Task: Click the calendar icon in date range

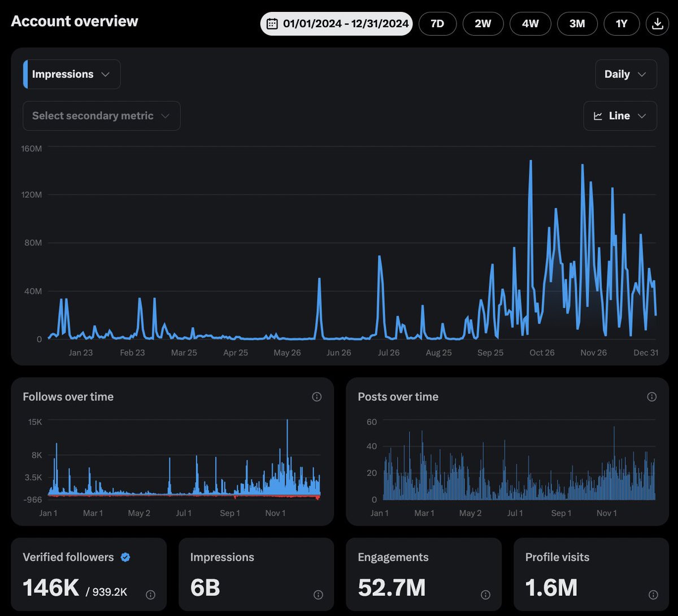Action: tap(272, 24)
